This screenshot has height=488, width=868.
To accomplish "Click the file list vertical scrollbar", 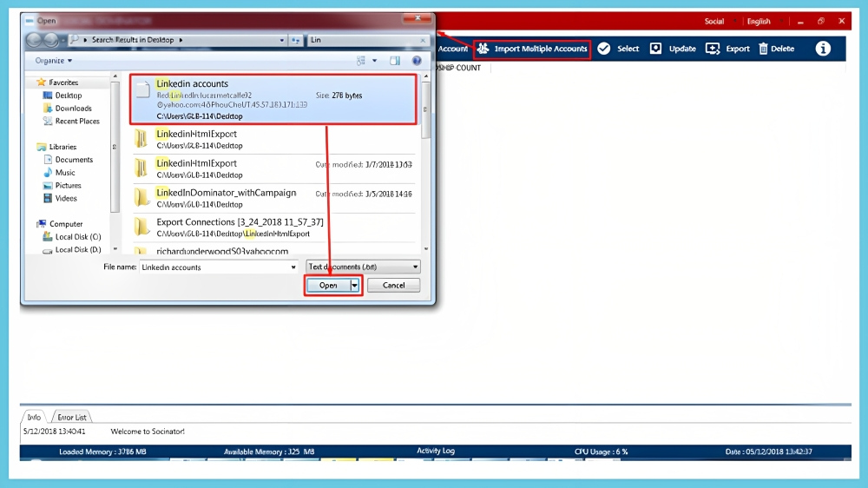I will tap(425, 109).
